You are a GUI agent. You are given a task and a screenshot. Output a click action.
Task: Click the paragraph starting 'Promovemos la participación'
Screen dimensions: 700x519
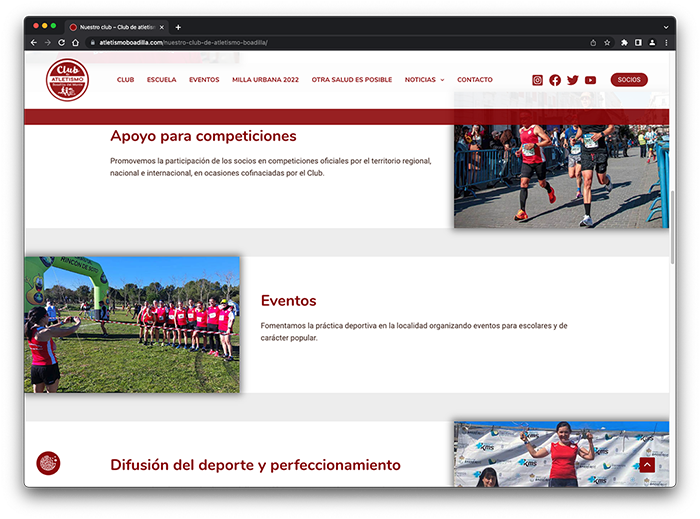pos(271,167)
